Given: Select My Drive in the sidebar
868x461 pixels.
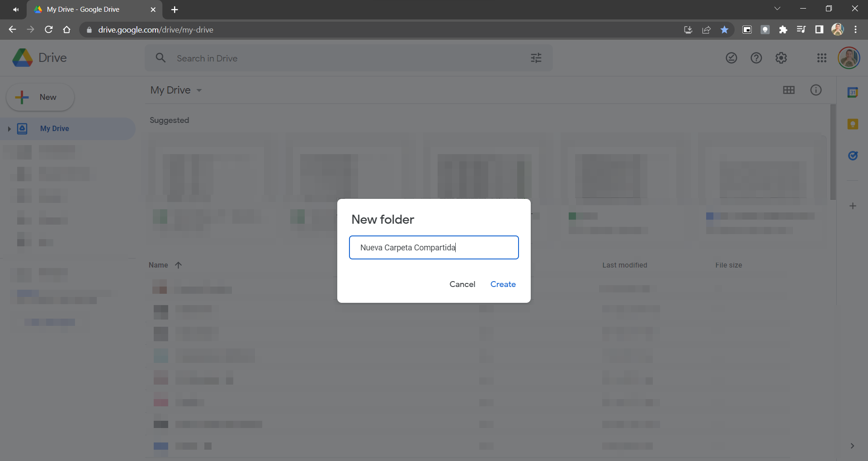Looking at the screenshot, I should pyautogui.click(x=68, y=129).
